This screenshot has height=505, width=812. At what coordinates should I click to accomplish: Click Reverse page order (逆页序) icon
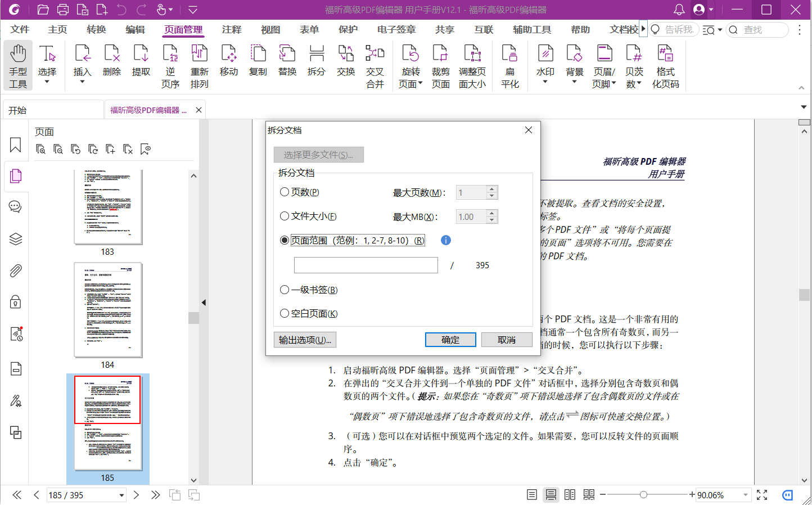coord(170,66)
